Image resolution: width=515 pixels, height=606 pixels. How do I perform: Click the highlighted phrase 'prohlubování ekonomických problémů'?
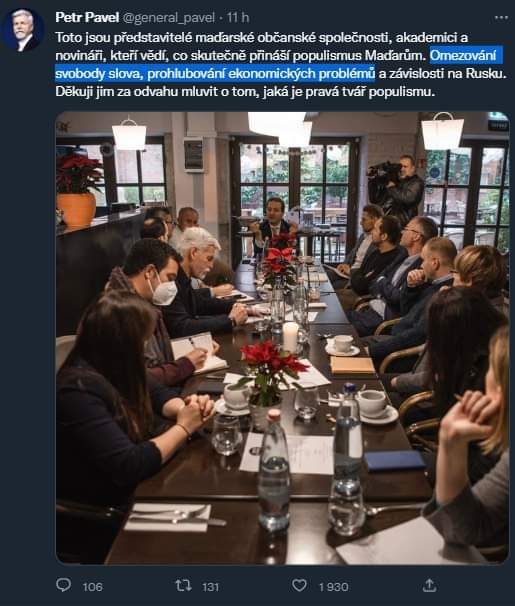coord(261,74)
